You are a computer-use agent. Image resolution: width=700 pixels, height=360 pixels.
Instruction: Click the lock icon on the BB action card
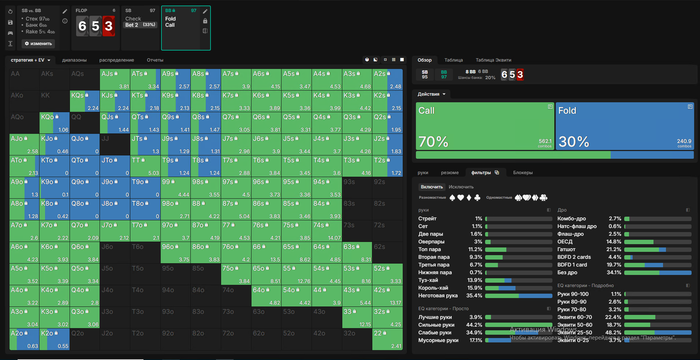coord(205,21)
